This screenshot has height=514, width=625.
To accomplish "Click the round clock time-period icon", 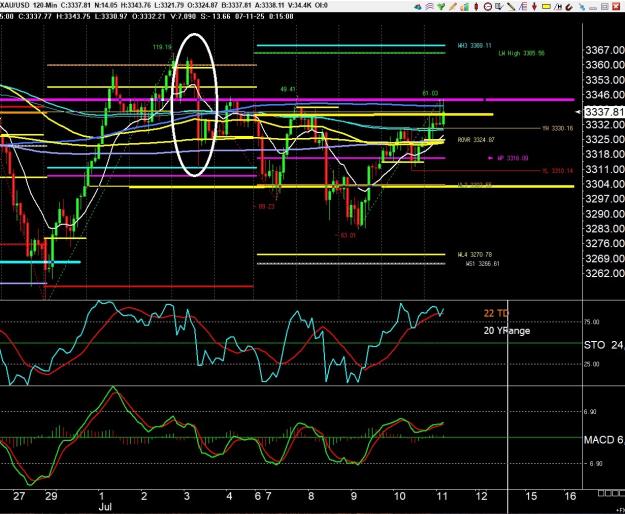I will [x=488, y=6].
